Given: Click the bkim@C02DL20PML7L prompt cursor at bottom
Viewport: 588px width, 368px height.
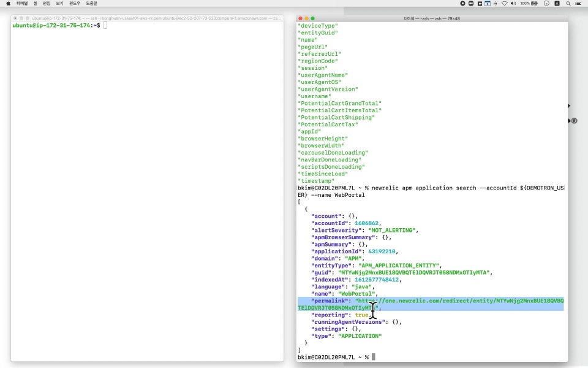Looking at the screenshot, I should coord(374,357).
